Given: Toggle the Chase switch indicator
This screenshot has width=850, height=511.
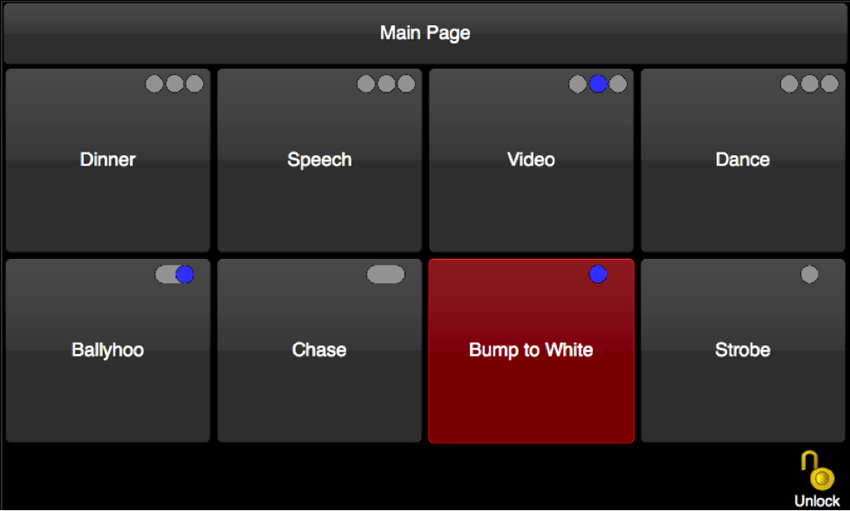Looking at the screenshot, I should click(386, 274).
